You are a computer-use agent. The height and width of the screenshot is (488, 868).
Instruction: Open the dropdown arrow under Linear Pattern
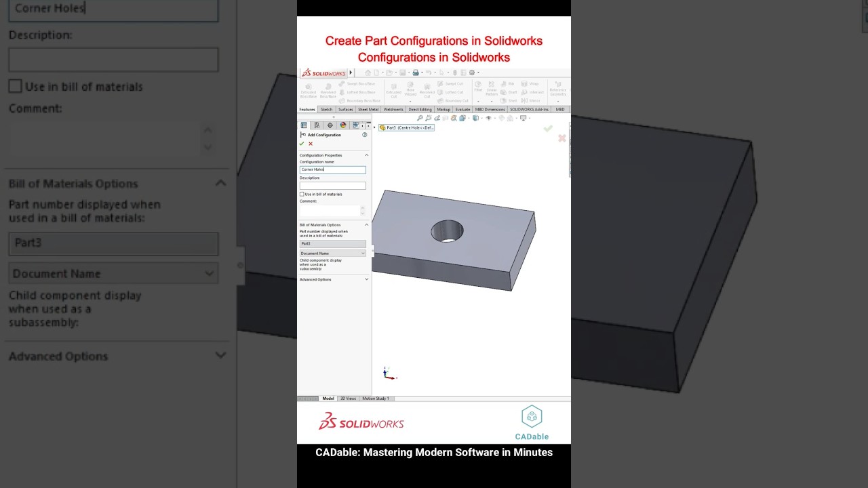coord(492,101)
